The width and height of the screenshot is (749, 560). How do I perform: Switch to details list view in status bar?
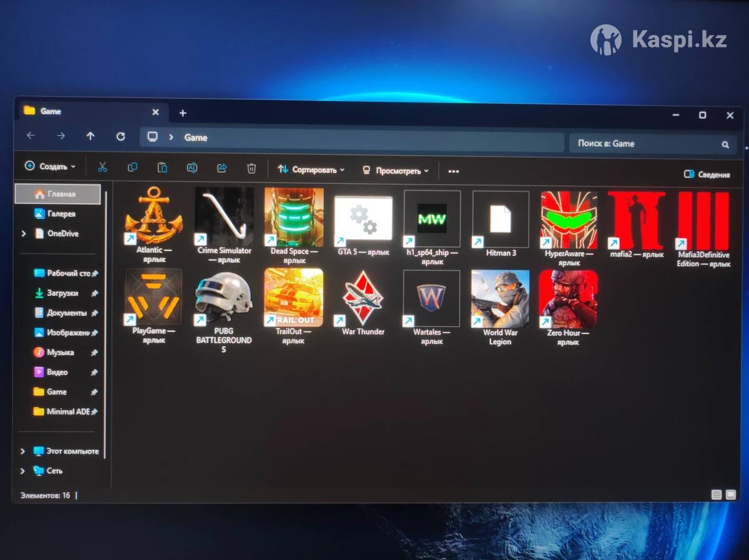(717, 495)
